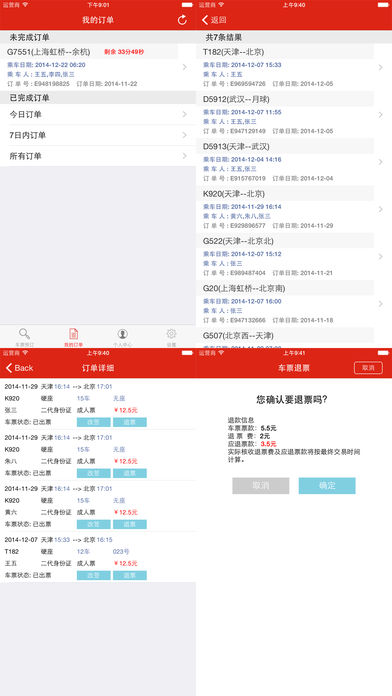Image resolution: width=392 pixels, height=696 pixels.
Task: Select the T182(天津--北京) result title
Action: pos(234,52)
